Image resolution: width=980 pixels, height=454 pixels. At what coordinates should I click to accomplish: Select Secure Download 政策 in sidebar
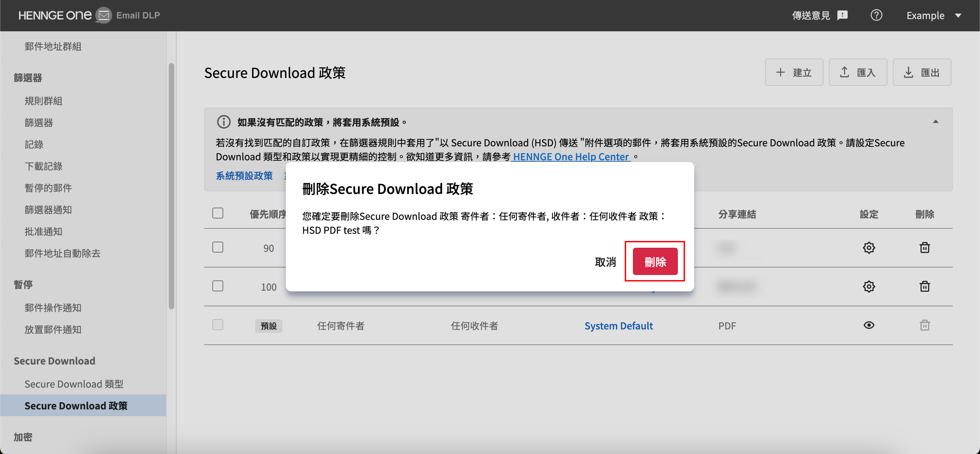(x=83, y=405)
